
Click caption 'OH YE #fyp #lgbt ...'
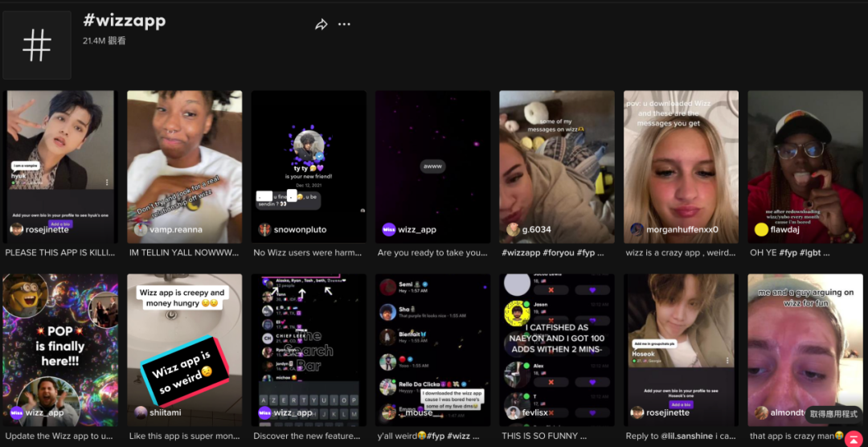coord(790,252)
